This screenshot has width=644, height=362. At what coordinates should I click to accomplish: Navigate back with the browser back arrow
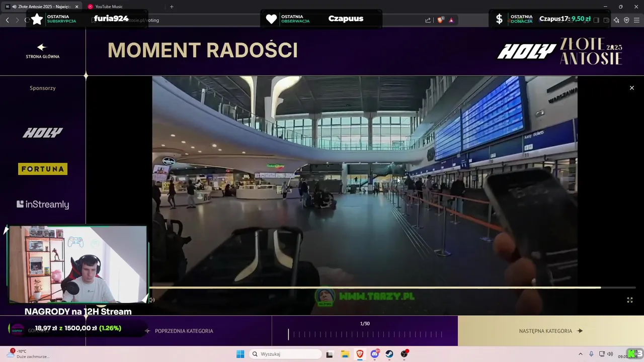click(7, 20)
